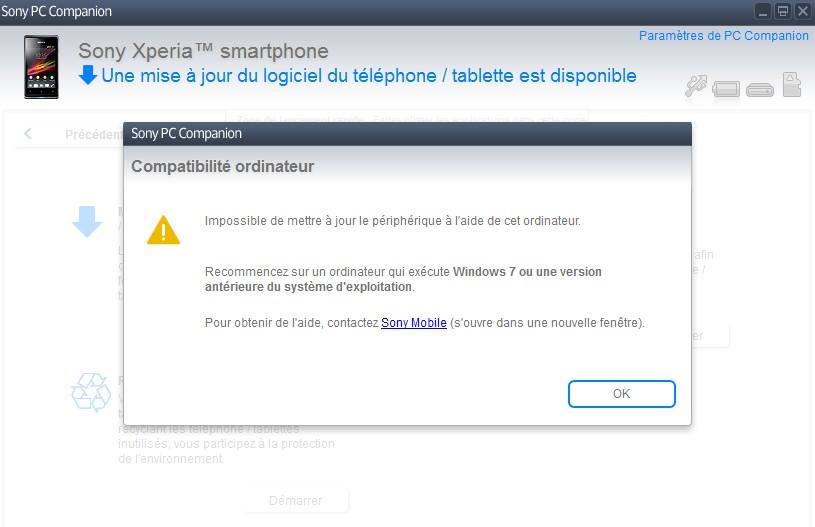The height and width of the screenshot is (527, 815).
Task: Go back using the left chevron arrow
Action: 28,134
